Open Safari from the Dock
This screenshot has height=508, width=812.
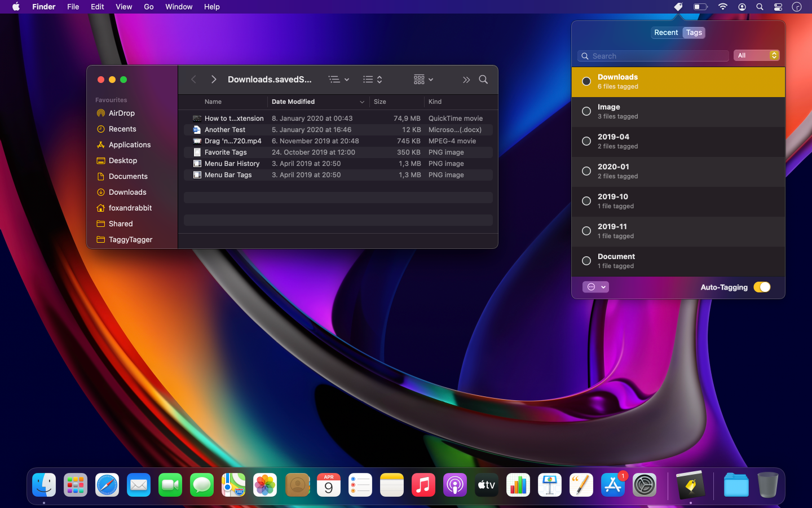coord(107,485)
